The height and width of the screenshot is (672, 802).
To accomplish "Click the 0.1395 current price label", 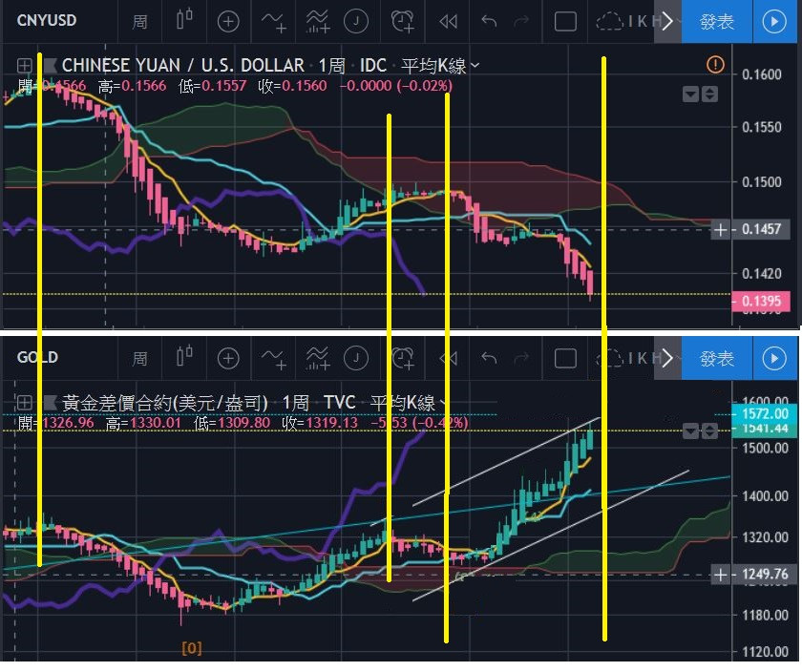I will [x=762, y=301].
